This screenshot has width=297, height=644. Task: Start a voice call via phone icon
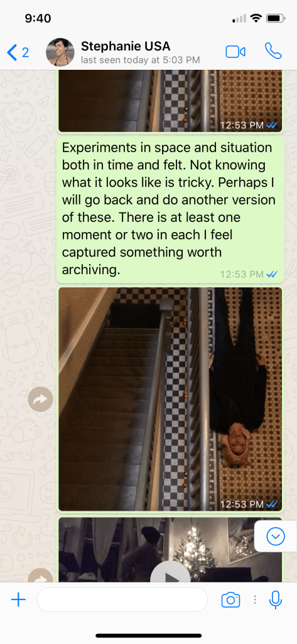tap(273, 50)
